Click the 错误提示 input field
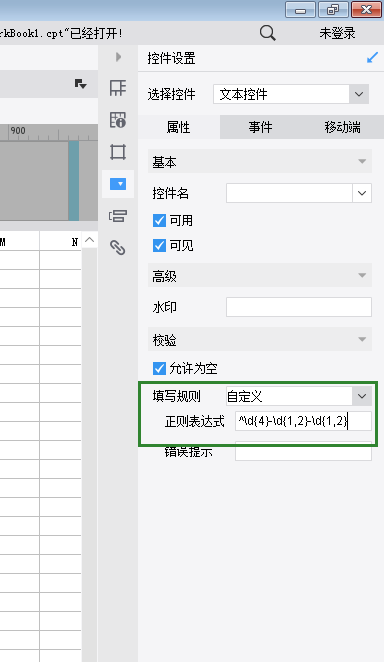 [303, 451]
